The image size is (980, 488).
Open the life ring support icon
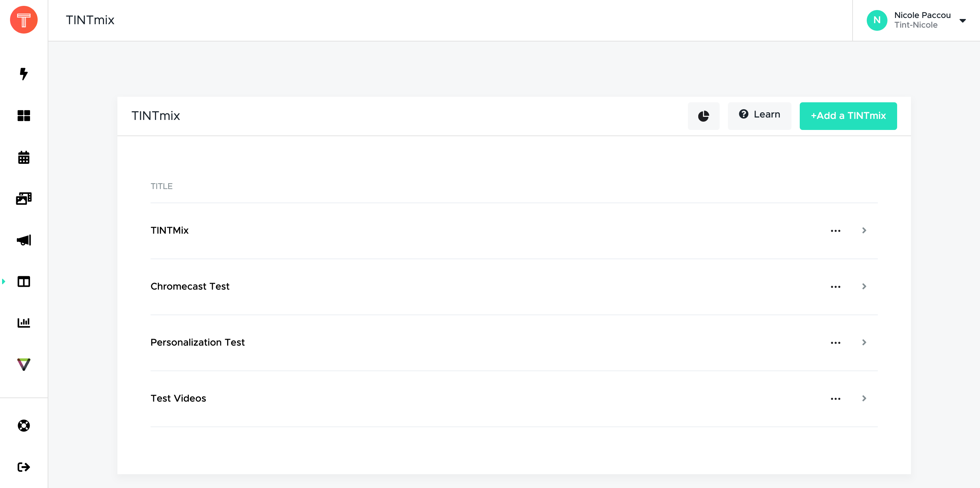23,425
